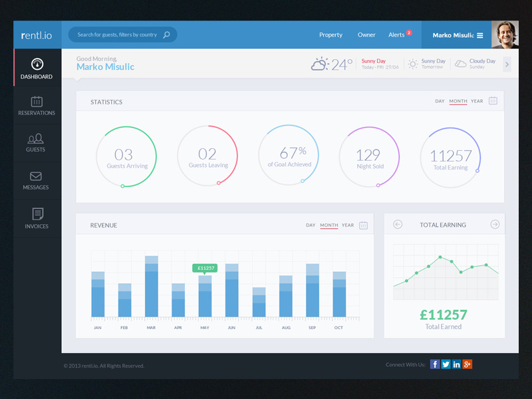Click the JUL revenue bar
This screenshot has height=399, width=532.
[x=259, y=303]
